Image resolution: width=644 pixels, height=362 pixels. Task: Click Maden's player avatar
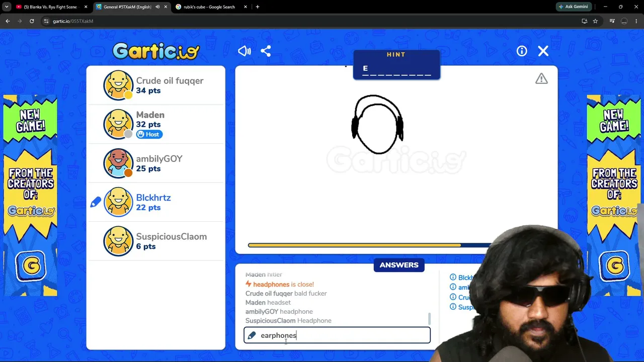point(118,124)
